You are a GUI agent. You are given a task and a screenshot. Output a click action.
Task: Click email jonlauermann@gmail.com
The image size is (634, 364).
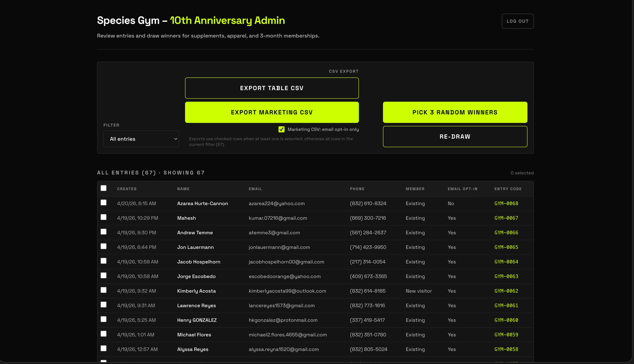[x=279, y=247]
